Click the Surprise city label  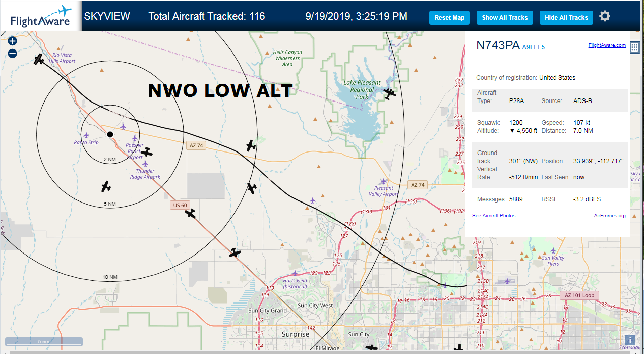296,334
